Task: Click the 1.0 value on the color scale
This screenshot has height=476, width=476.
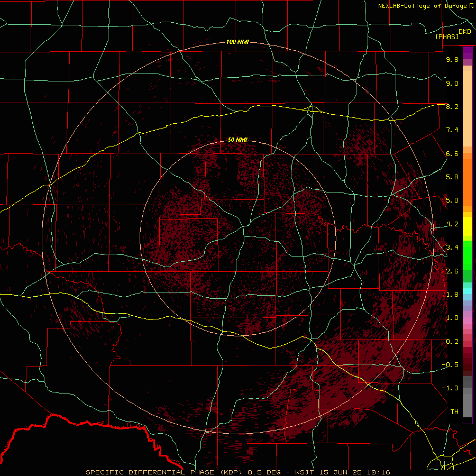Action: 452,318
